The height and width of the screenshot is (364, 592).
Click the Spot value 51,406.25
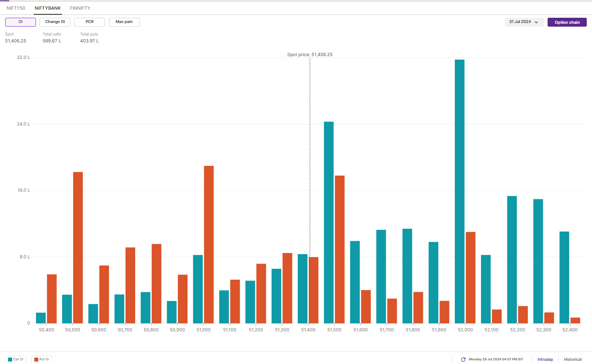tap(16, 41)
